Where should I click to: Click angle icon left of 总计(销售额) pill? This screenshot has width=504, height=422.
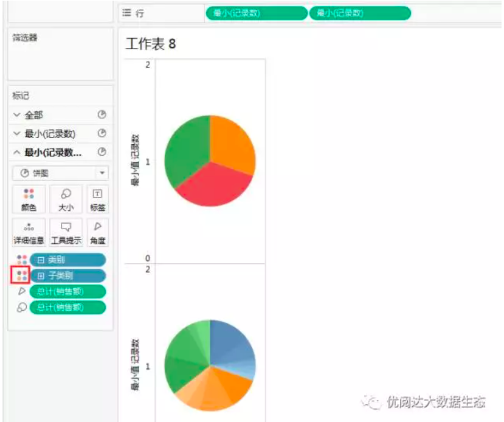[x=21, y=291]
